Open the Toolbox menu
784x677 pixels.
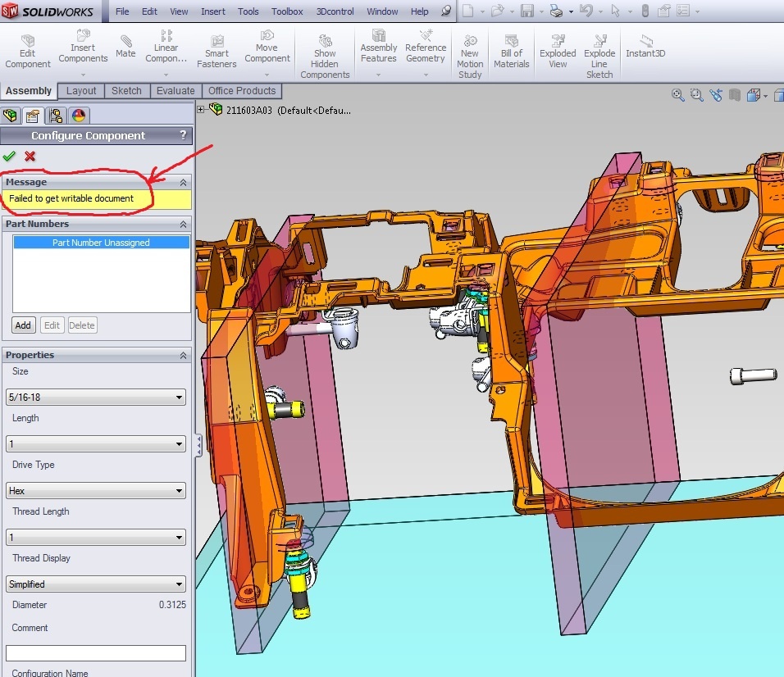[x=287, y=11]
